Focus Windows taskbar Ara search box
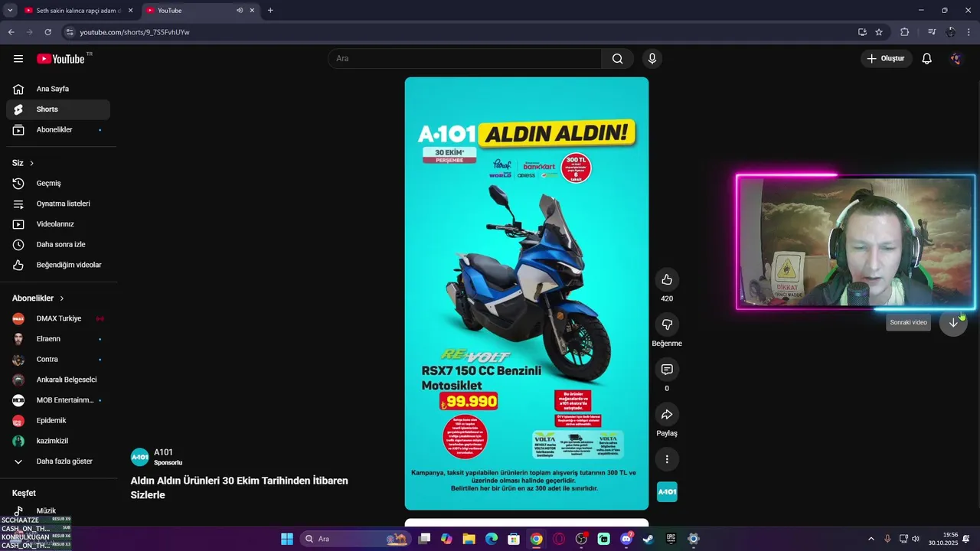The image size is (980, 551). click(356, 539)
